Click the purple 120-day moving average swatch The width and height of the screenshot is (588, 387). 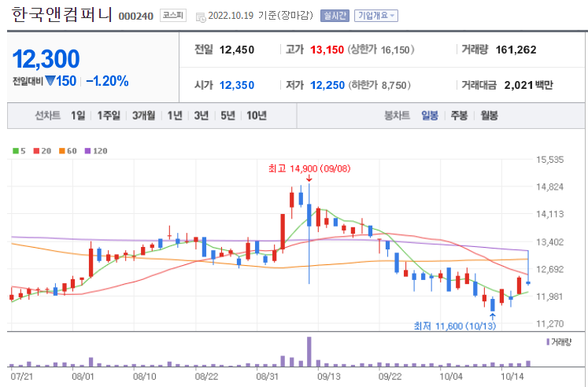pyautogui.click(x=87, y=151)
